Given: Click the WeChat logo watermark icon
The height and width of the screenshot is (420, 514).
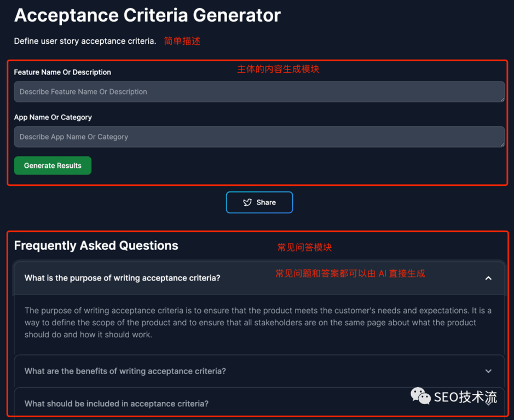Looking at the screenshot, I should [x=420, y=396].
